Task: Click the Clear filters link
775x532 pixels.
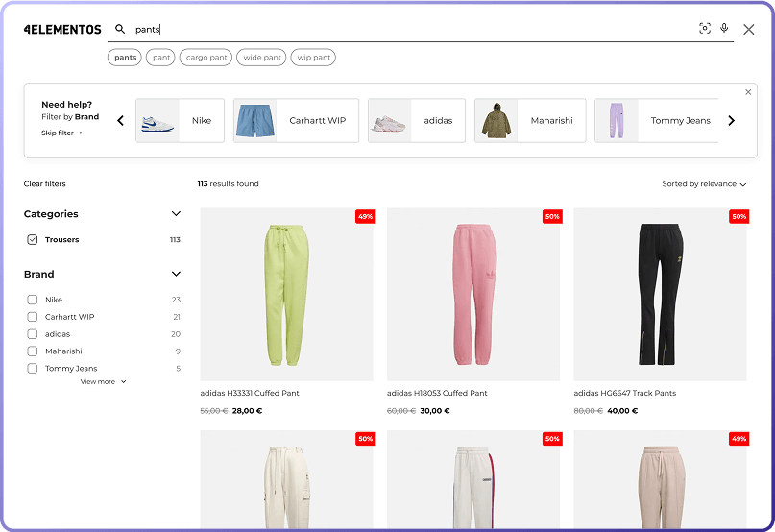Action: [45, 184]
